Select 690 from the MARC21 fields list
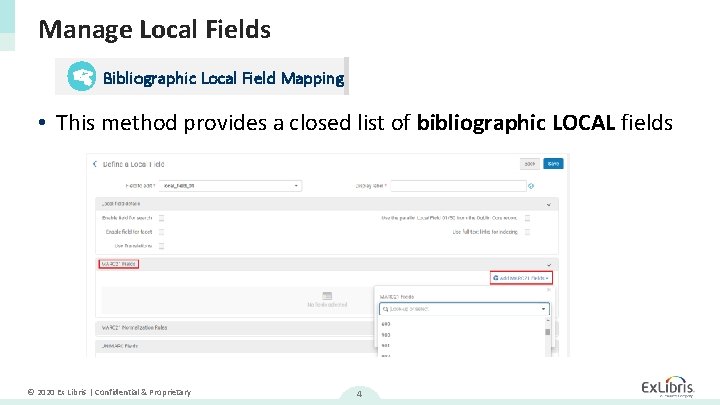This screenshot has width=720, height=405. click(x=386, y=324)
